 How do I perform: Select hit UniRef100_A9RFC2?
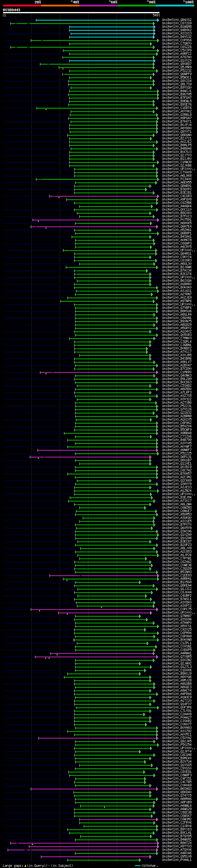(177, 54)
